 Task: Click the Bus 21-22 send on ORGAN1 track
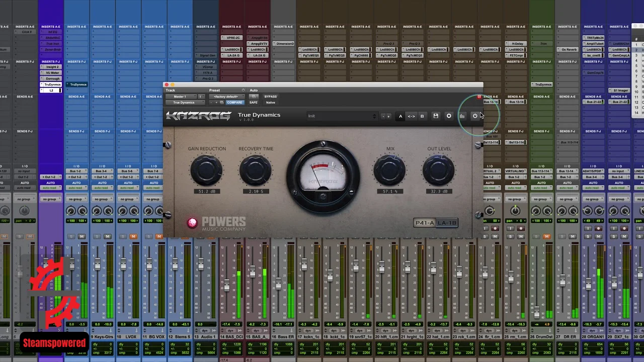[593, 102]
